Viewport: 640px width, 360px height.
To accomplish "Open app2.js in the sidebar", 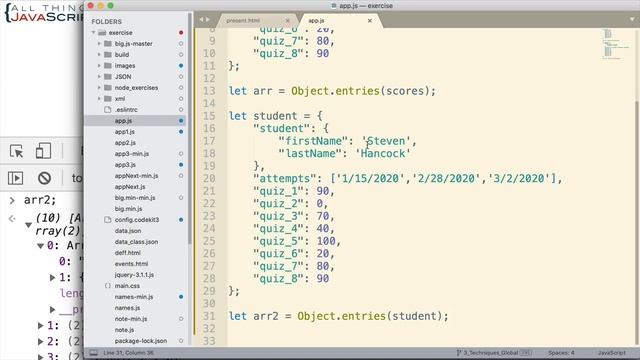I will tap(125, 142).
